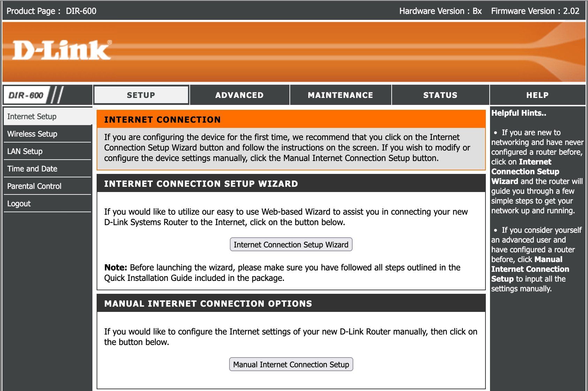Click the DIR-600 model badge
Screen dimensions: 588x391
[34, 95]
